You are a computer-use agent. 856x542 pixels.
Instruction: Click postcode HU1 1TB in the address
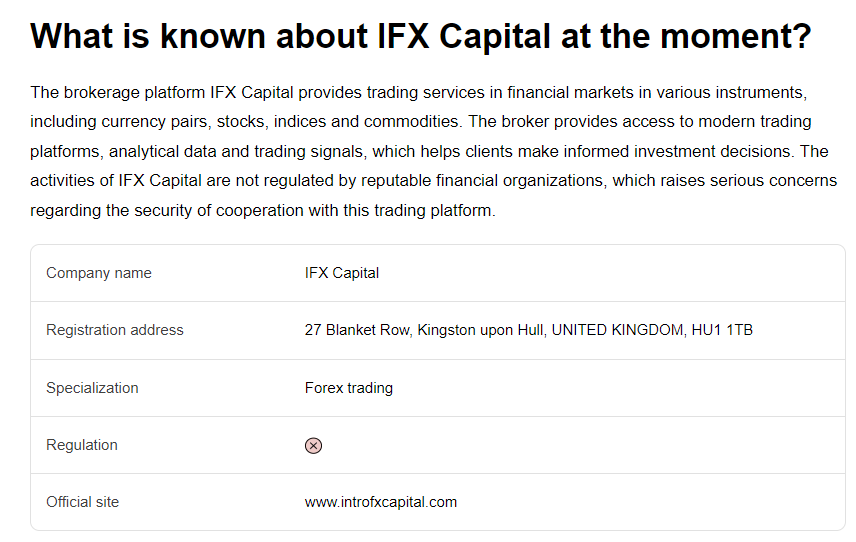[722, 330]
